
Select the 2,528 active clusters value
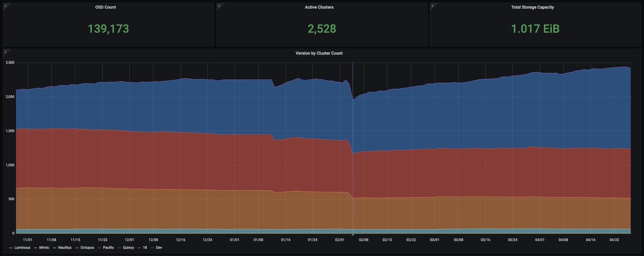[x=322, y=29]
